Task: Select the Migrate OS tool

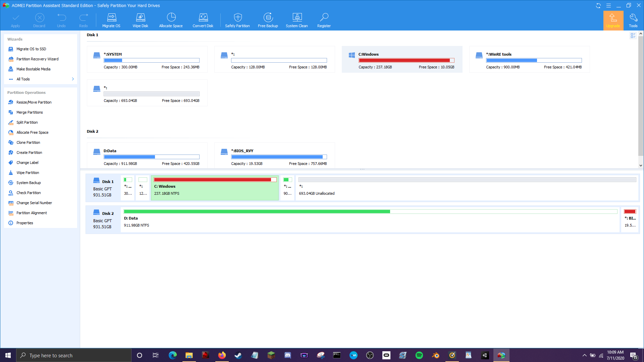Action: (x=111, y=20)
